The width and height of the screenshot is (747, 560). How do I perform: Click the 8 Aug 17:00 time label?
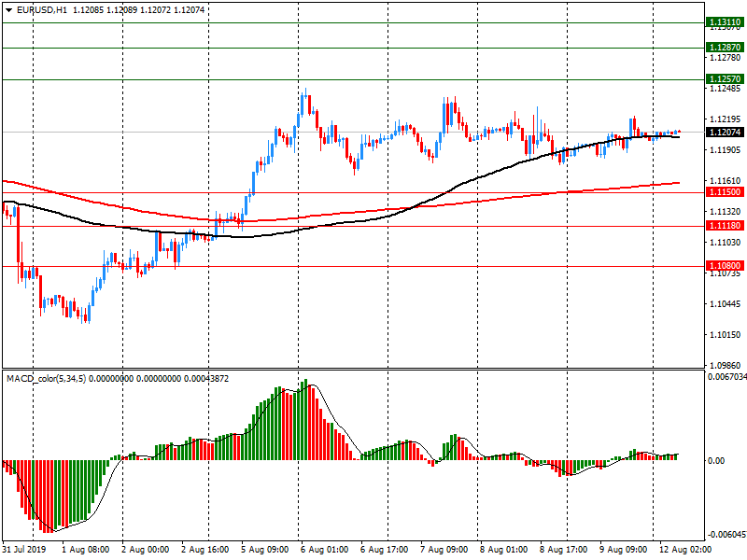[x=564, y=550]
